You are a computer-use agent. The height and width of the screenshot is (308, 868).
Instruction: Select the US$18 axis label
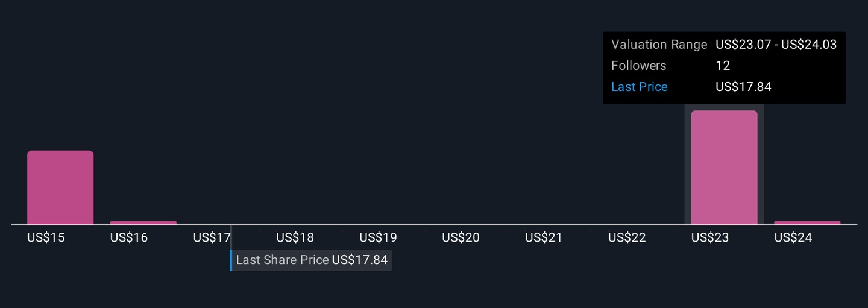(295, 238)
